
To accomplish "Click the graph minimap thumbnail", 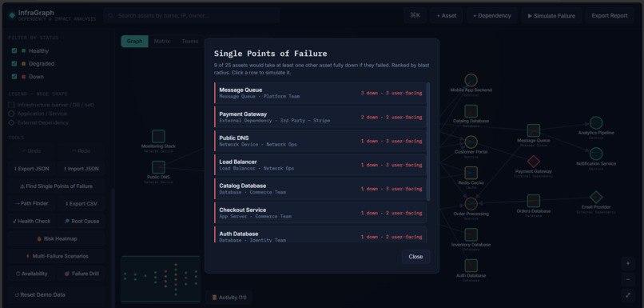I will 161,279.
